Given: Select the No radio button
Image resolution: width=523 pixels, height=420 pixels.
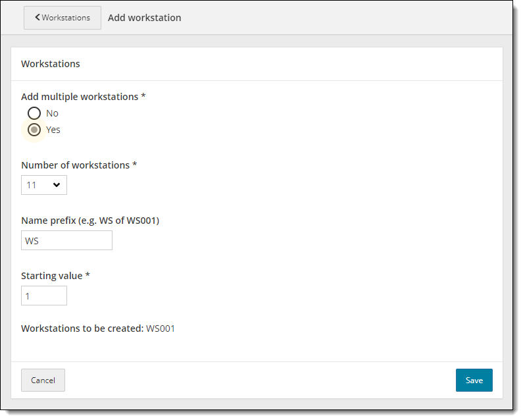Looking at the screenshot, I should pyautogui.click(x=34, y=113).
